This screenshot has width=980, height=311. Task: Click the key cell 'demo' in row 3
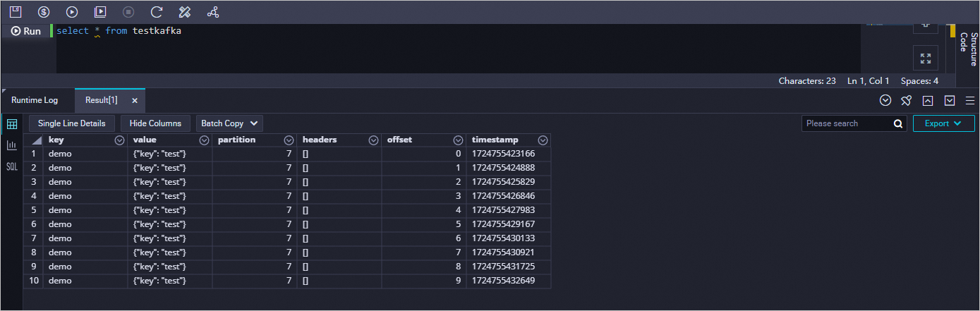tap(85, 182)
